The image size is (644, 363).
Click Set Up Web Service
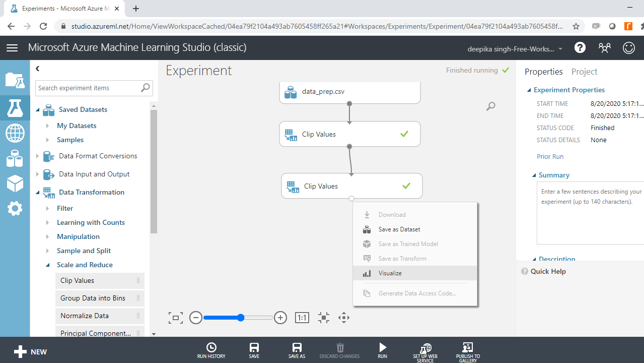425,352
